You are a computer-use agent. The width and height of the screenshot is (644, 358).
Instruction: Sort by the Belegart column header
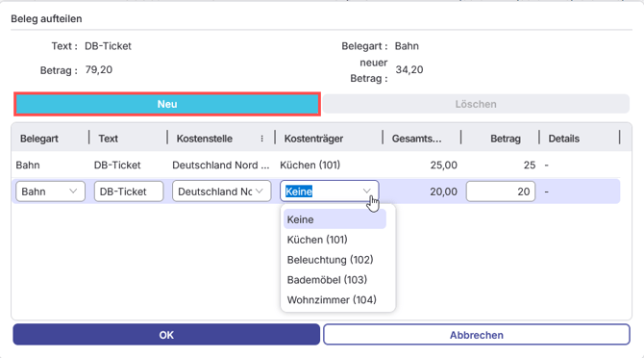coord(39,139)
